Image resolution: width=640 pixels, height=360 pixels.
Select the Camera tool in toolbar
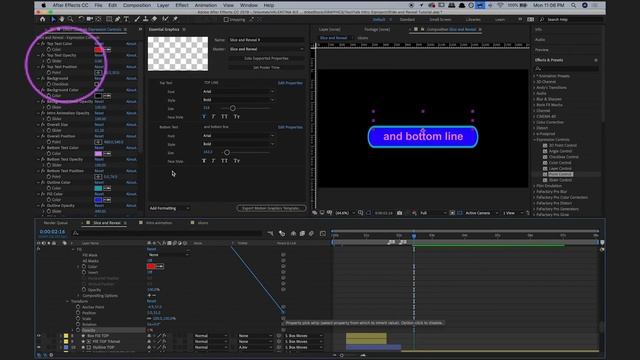[89, 19]
